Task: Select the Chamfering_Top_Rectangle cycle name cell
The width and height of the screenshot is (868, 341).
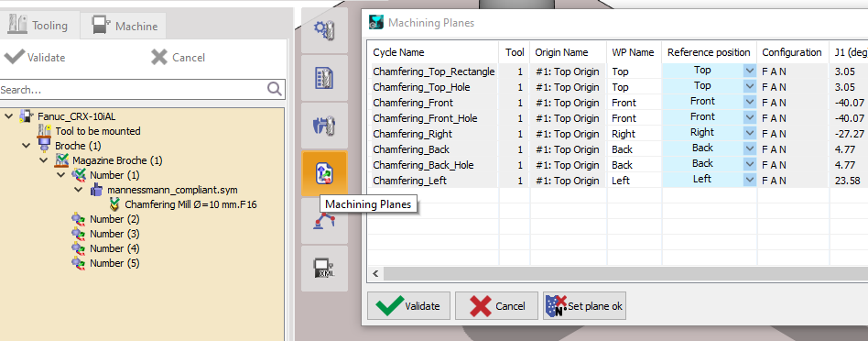Action: (433, 71)
